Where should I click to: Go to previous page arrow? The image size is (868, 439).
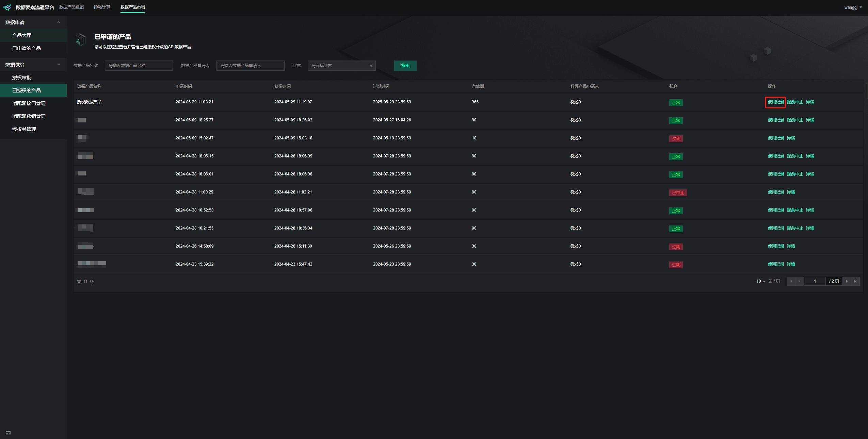coord(799,281)
